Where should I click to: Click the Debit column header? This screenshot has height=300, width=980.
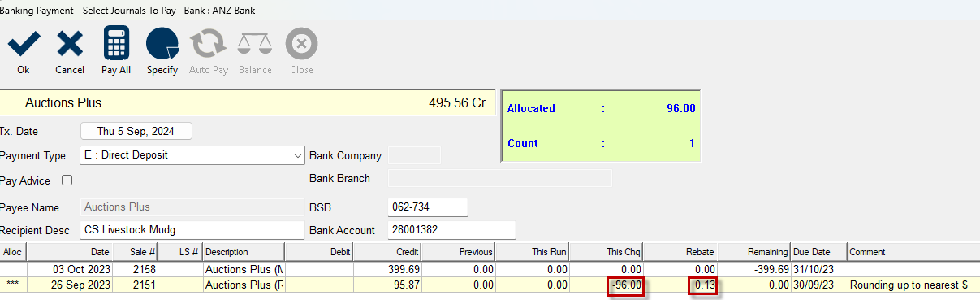[x=318, y=252]
